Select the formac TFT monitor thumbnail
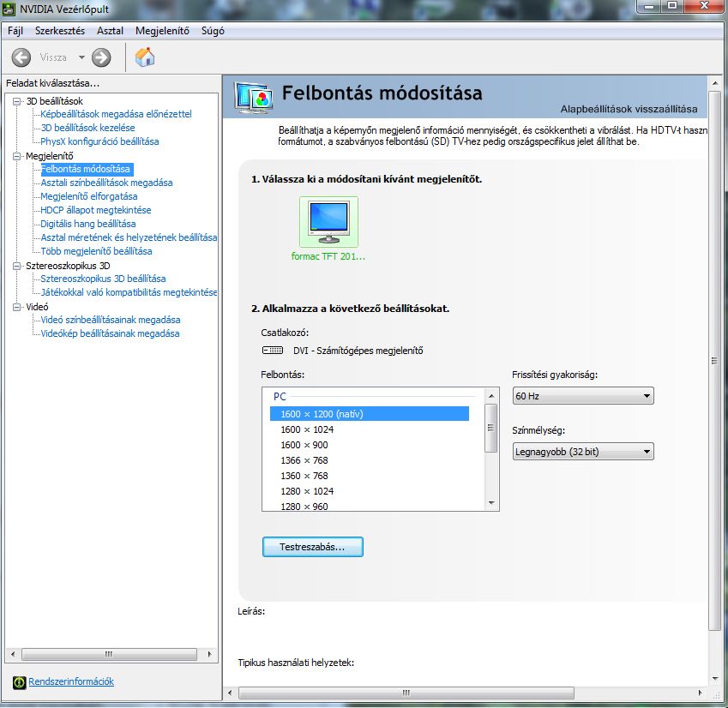Image resolution: width=728 pixels, height=708 pixels. tap(328, 222)
